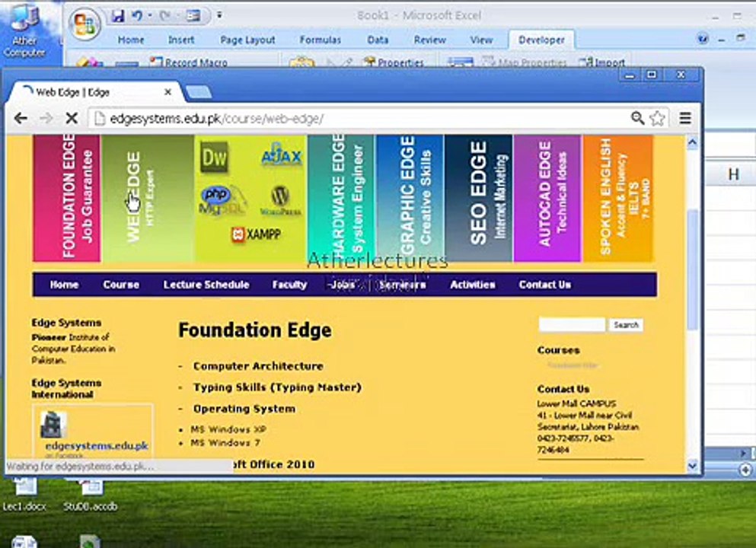This screenshot has width=756, height=548.
Task: Select Excel Developer ribbon tab
Action: tap(541, 40)
